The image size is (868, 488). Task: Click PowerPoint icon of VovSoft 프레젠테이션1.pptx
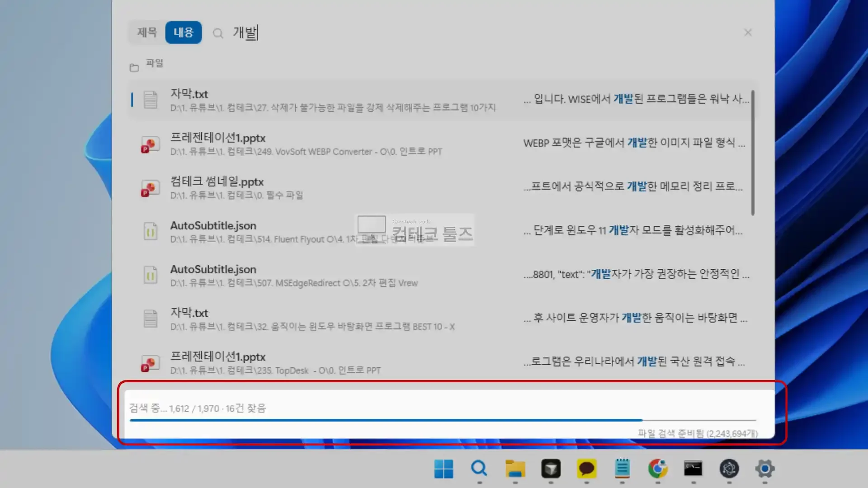pyautogui.click(x=151, y=145)
